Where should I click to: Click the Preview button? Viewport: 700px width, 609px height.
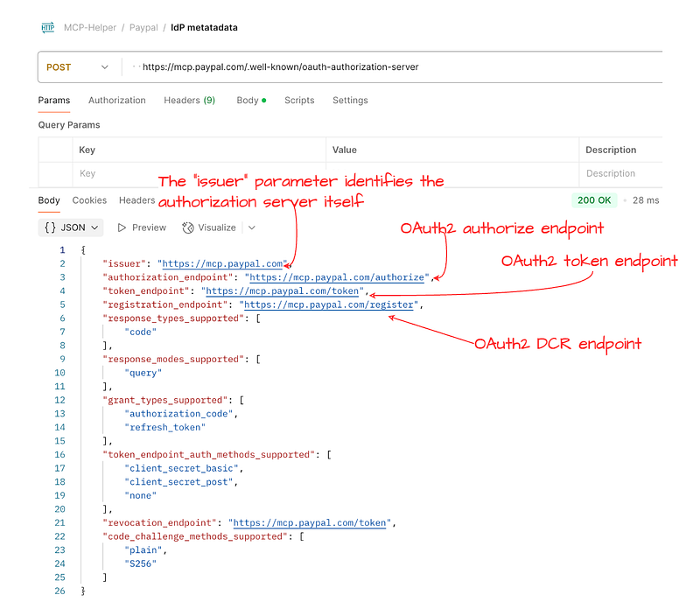(142, 227)
